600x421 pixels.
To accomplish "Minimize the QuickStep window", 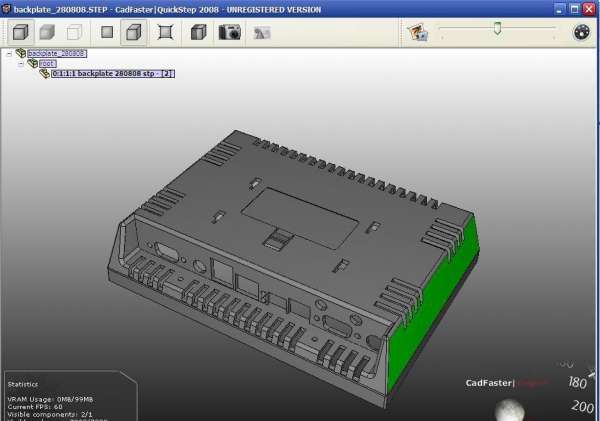I will pos(559,9).
